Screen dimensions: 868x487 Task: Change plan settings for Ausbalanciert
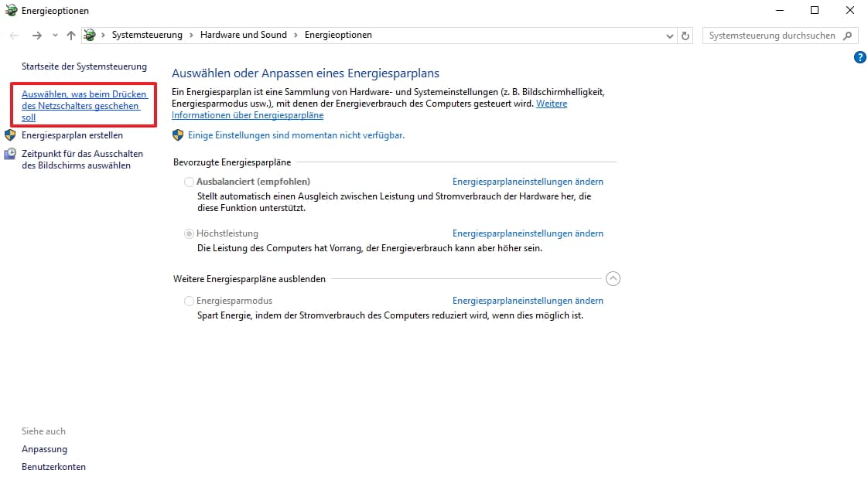click(528, 182)
